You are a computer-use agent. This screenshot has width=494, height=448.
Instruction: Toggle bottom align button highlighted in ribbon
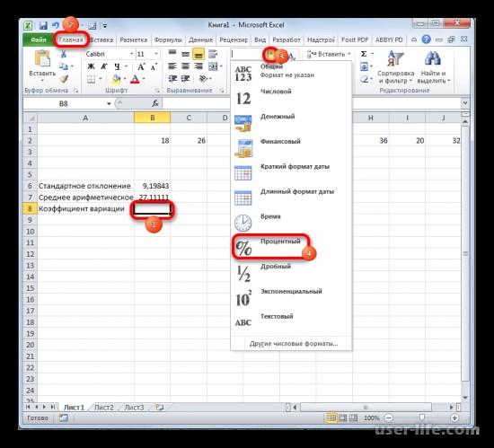click(x=198, y=54)
